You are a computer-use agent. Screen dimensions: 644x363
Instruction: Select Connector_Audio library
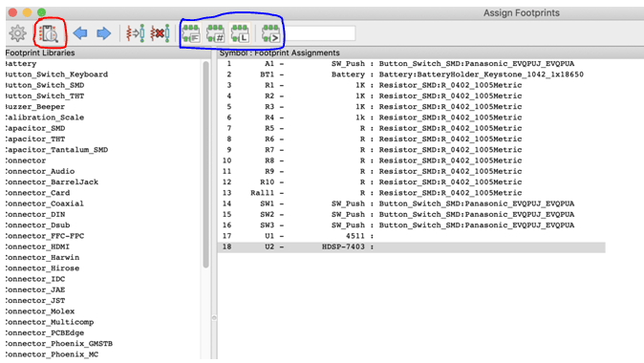click(40, 171)
